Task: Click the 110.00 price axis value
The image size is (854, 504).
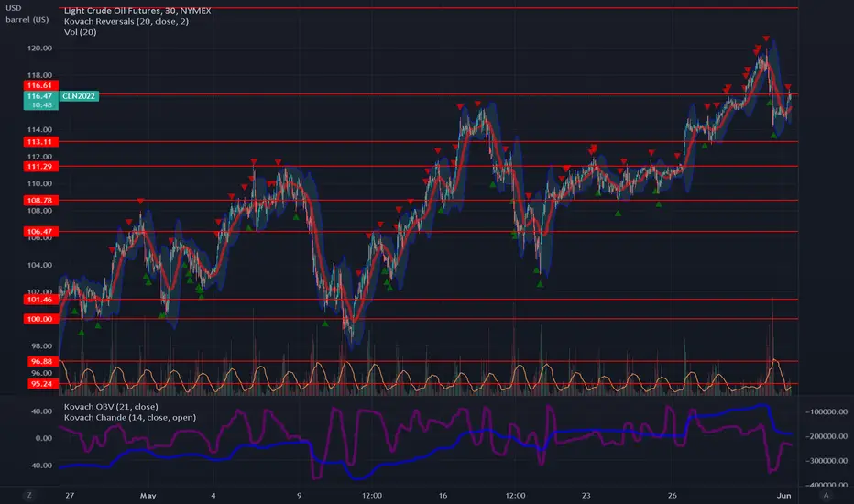Action: [x=39, y=183]
